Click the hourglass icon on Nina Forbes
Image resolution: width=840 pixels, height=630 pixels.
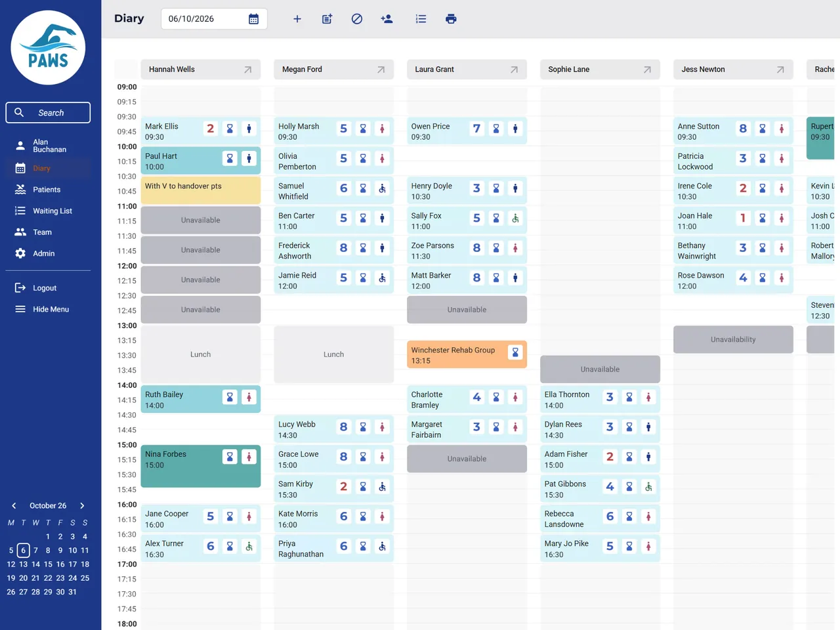click(x=230, y=457)
